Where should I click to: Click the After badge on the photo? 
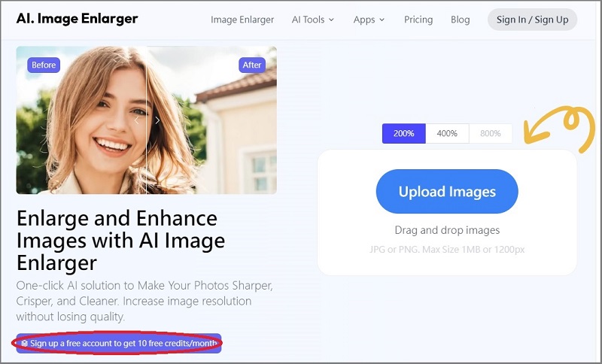pyautogui.click(x=252, y=65)
